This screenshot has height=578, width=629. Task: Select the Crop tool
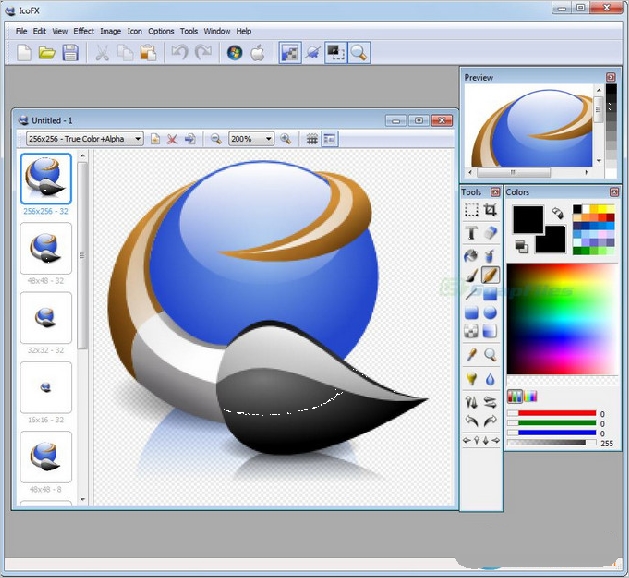490,210
